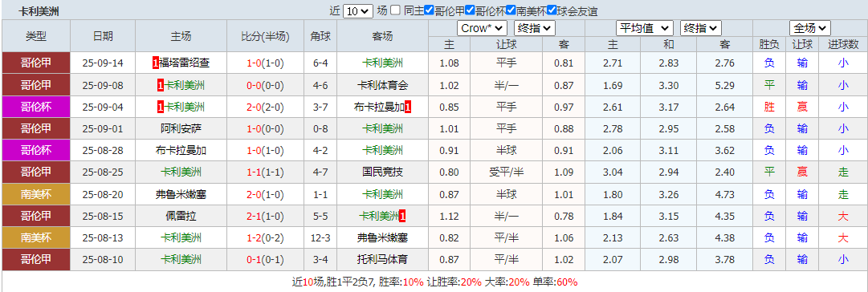Uncheck the 南美杯 league filter

(511, 10)
